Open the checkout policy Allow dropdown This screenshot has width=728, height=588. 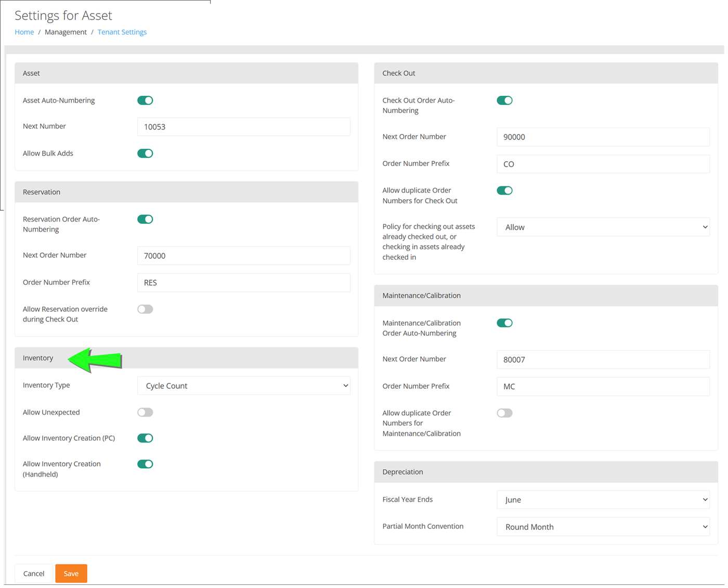[603, 227]
